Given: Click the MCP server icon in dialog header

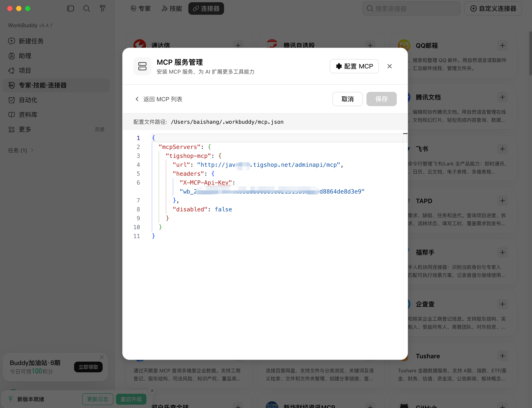Looking at the screenshot, I should (142, 66).
